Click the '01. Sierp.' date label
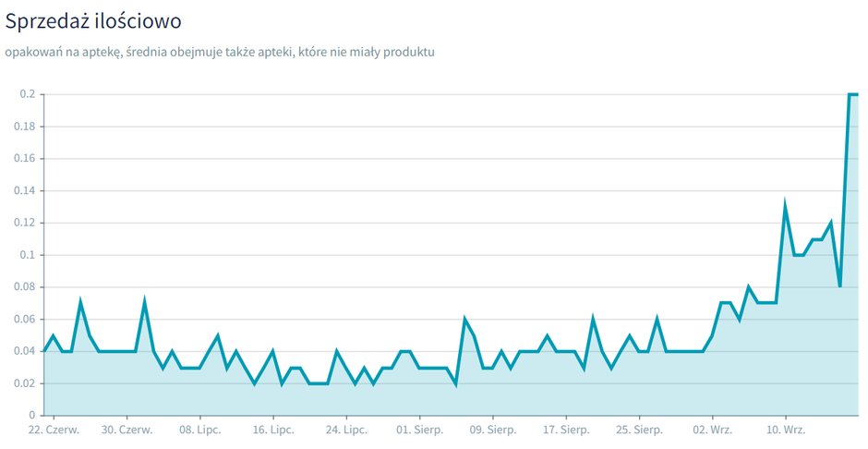This screenshot has width=868, height=449. 419,431
